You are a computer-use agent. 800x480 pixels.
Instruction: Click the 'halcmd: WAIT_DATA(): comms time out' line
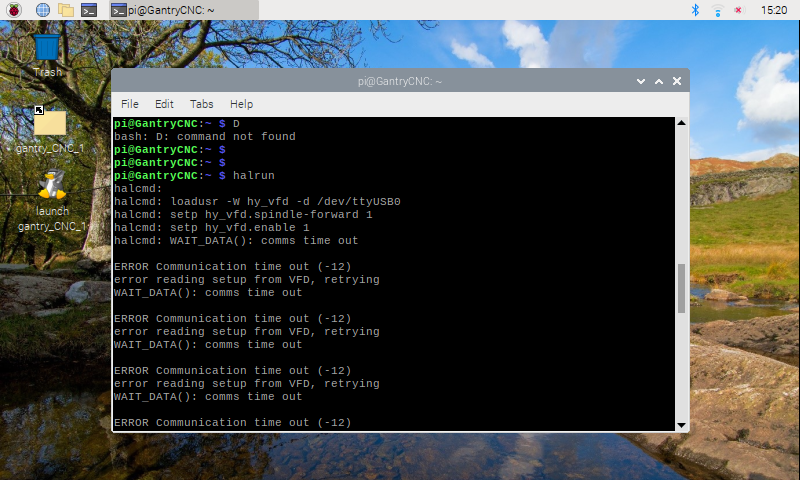(x=236, y=241)
